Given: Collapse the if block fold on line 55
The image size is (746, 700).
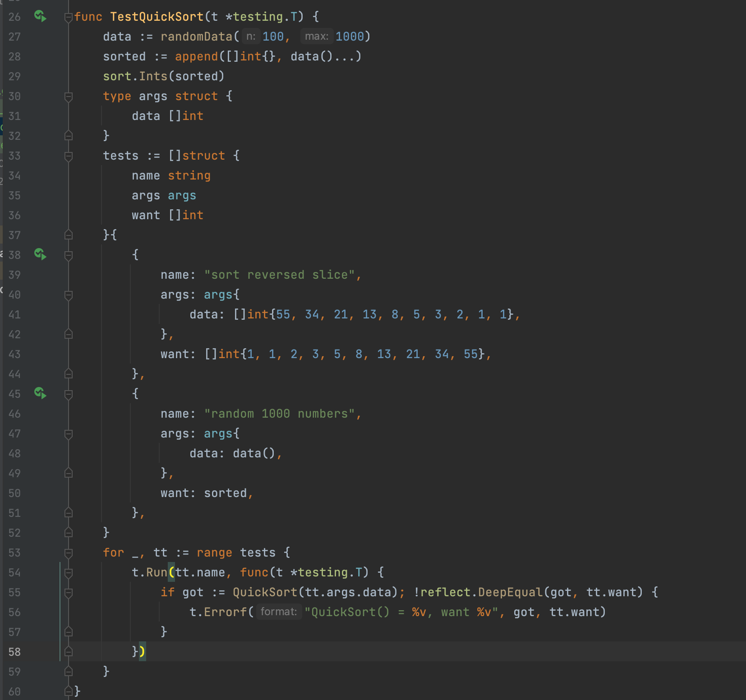Looking at the screenshot, I should (69, 593).
